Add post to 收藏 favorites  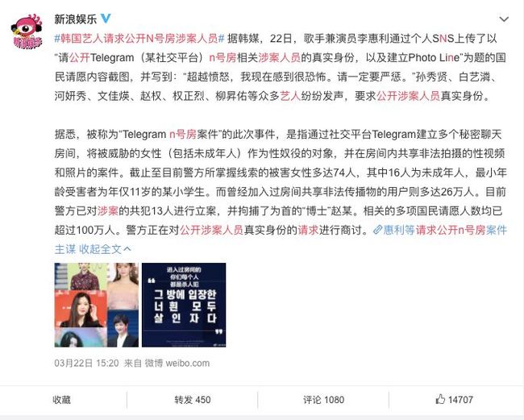(61, 400)
